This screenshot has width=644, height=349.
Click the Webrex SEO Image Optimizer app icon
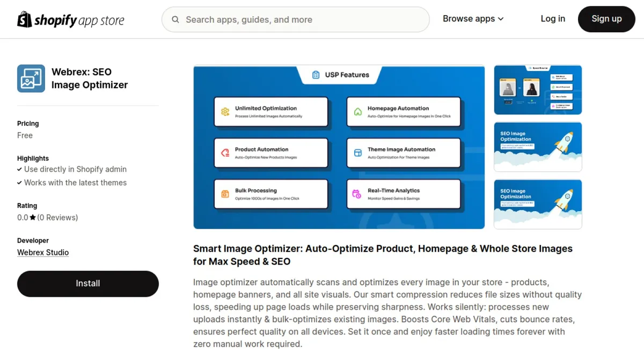[31, 78]
